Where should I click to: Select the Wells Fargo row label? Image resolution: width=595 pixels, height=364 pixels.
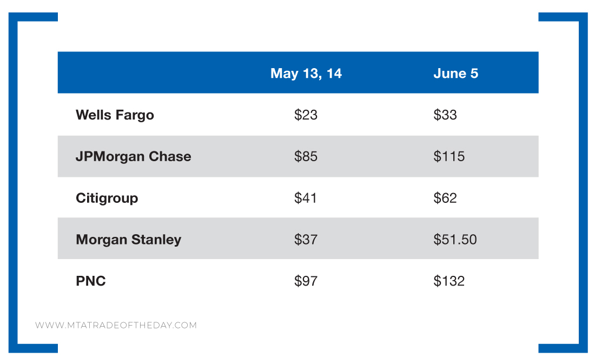pyautogui.click(x=115, y=115)
